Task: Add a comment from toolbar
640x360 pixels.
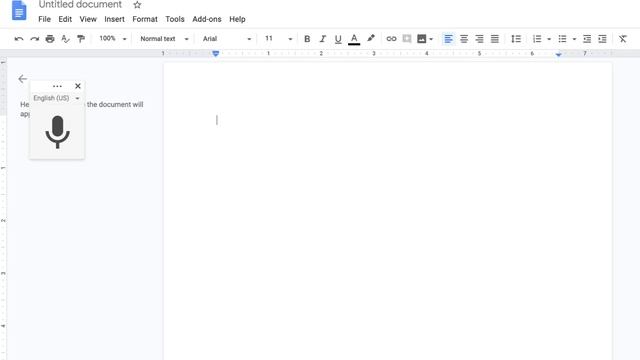Action: click(x=407, y=39)
